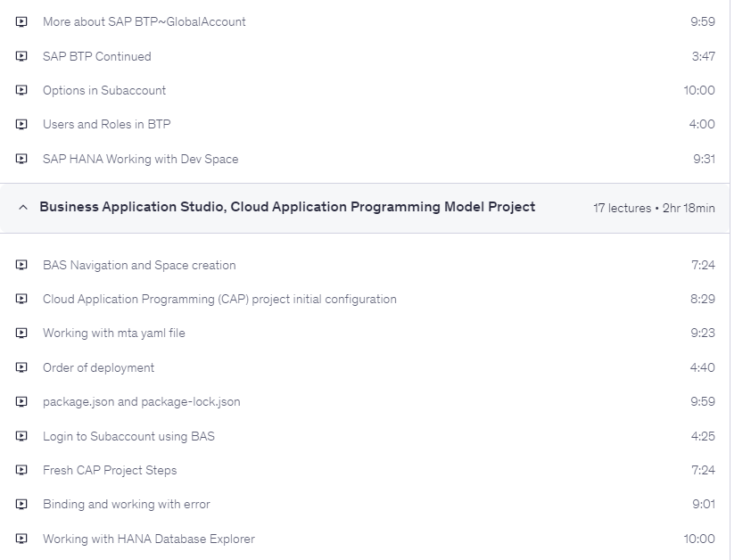Select Cloud Application Programming (CAP) project initial configuration

[219, 300]
